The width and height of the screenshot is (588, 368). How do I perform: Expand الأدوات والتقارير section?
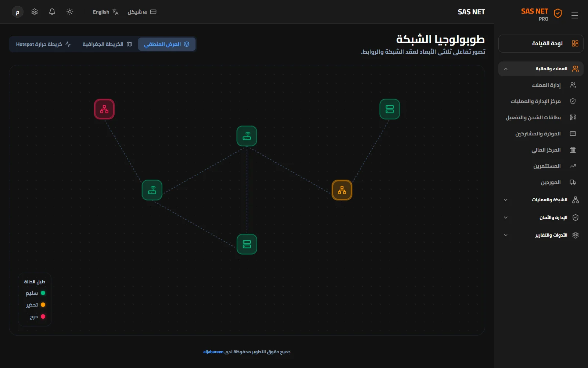pyautogui.click(x=541, y=235)
